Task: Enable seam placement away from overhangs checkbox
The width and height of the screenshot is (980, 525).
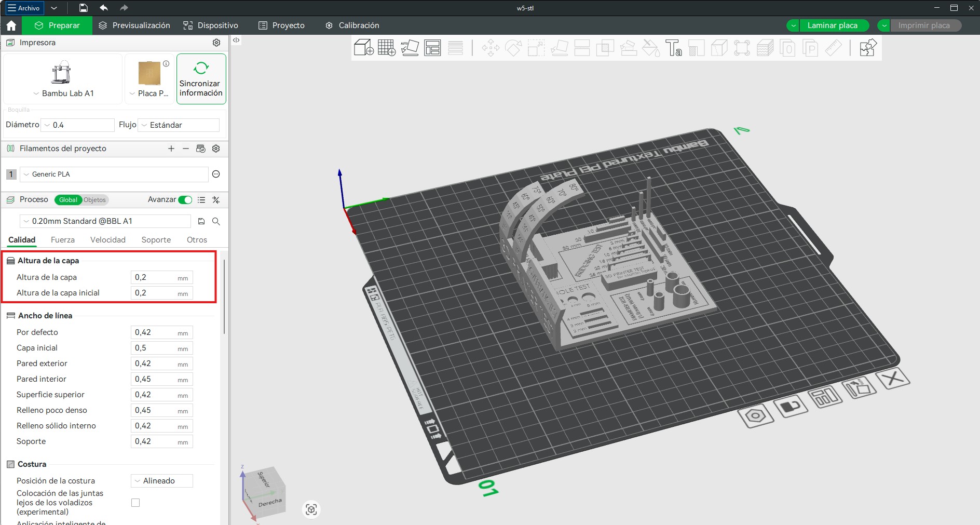Action: 135,503
